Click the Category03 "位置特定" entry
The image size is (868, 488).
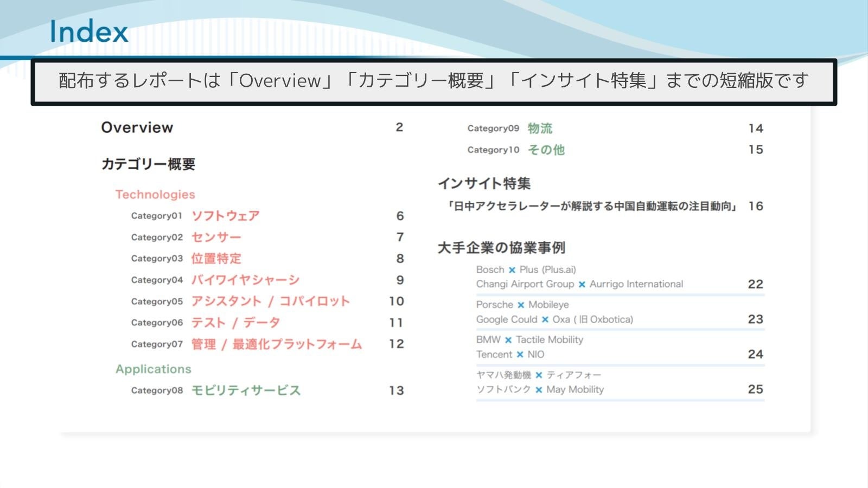[216, 259]
